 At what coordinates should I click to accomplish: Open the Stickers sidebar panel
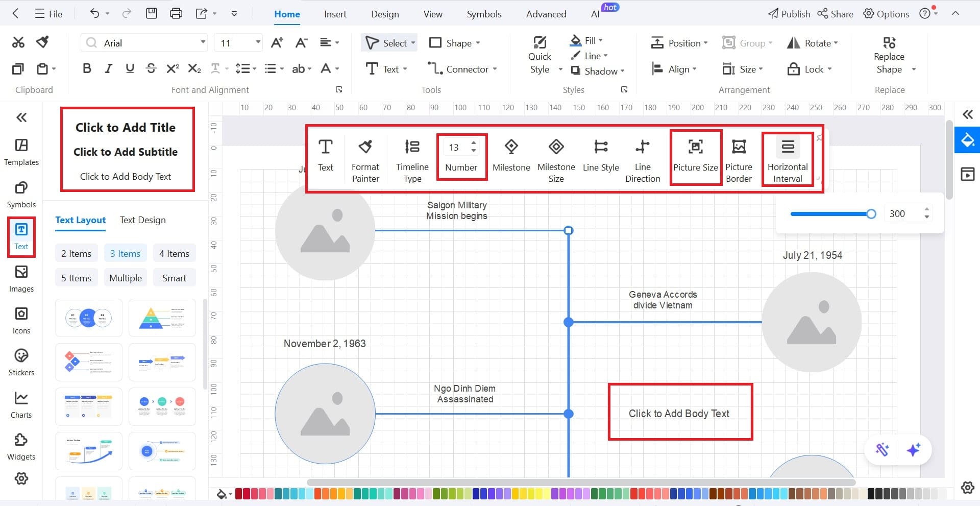pyautogui.click(x=21, y=363)
